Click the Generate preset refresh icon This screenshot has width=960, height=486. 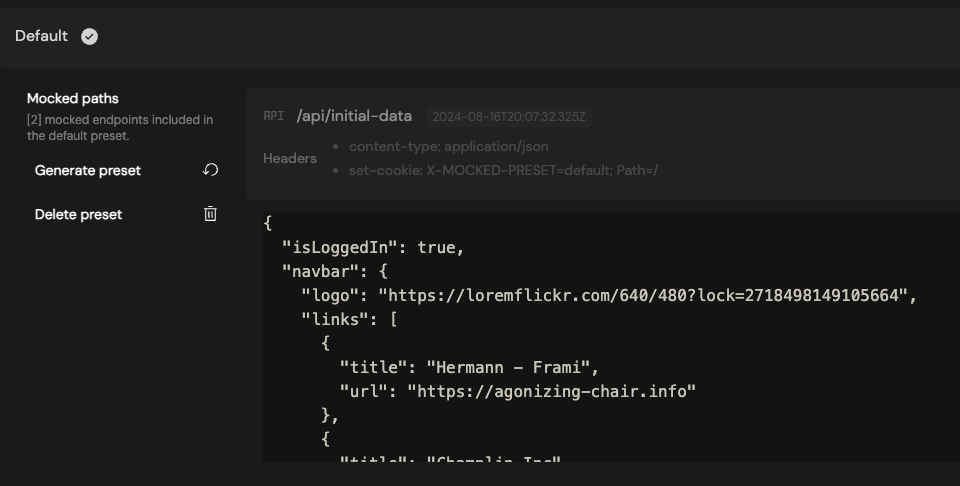pos(211,170)
